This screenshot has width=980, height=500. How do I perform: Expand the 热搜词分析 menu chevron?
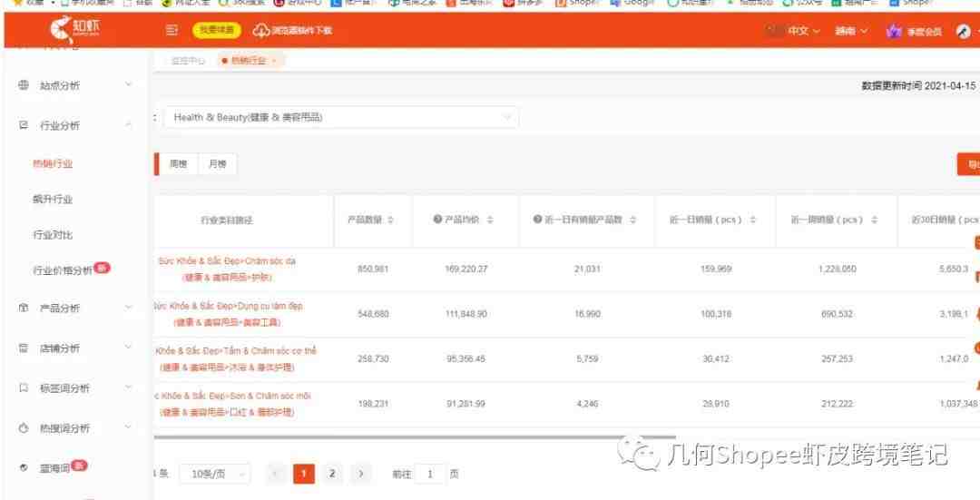pos(128,426)
